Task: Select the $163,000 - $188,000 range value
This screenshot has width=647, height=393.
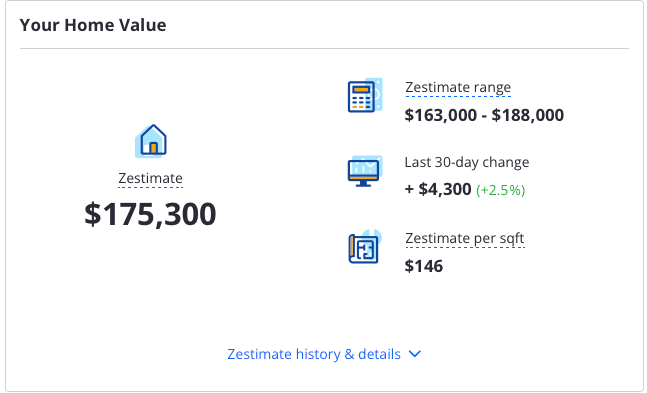Action: point(484,115)
